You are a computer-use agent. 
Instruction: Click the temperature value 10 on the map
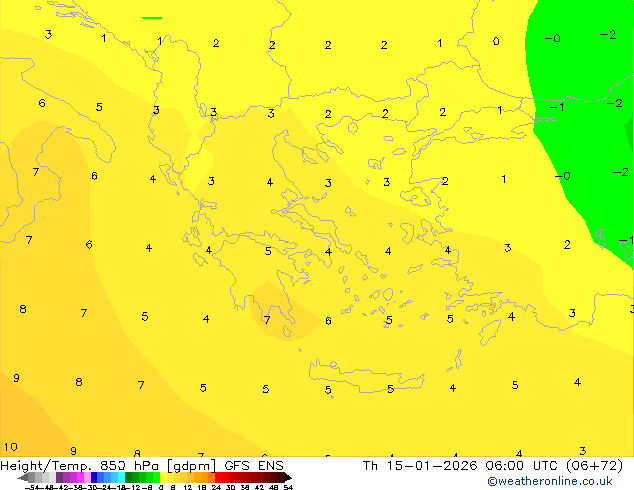click(x=11, y=447)
